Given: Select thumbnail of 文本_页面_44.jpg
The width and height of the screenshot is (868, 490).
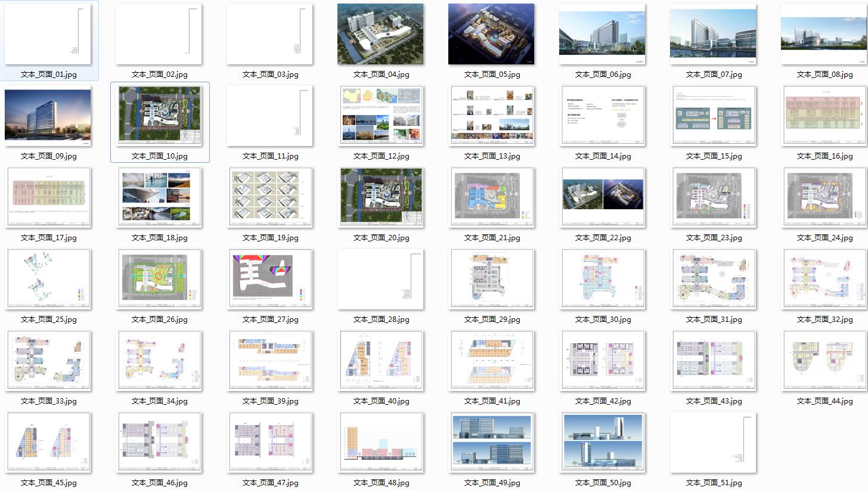Looking at the screenshot, I should pos(824,361).
